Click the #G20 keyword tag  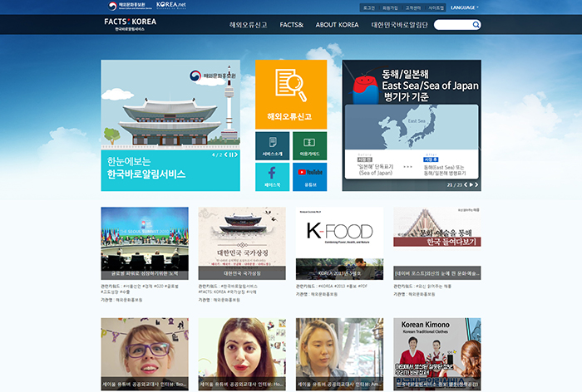click(158, 287)
